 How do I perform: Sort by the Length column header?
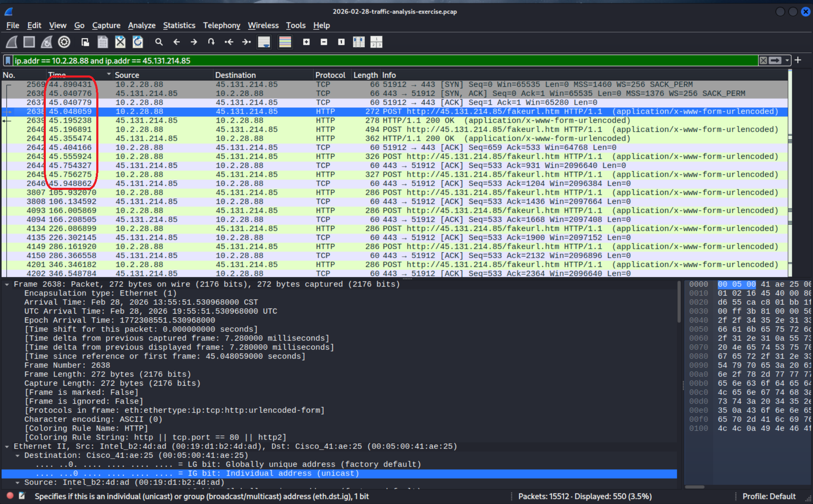[366, 75]
